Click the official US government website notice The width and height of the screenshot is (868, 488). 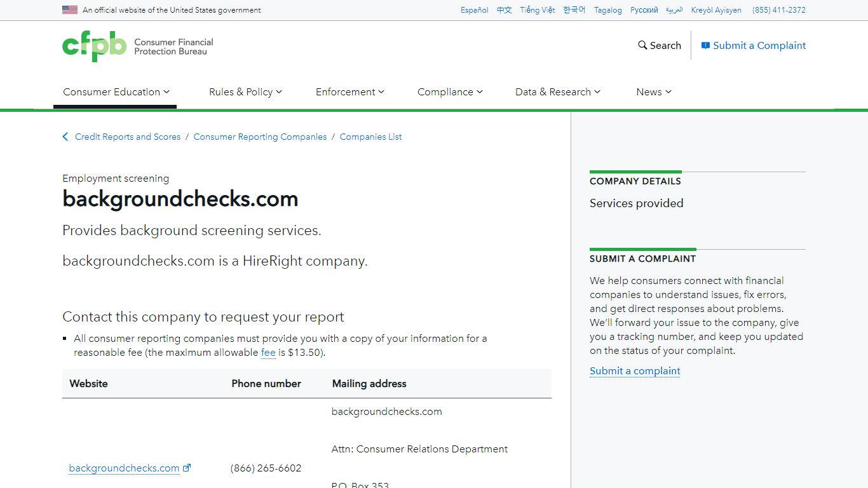tap(172, 10)
